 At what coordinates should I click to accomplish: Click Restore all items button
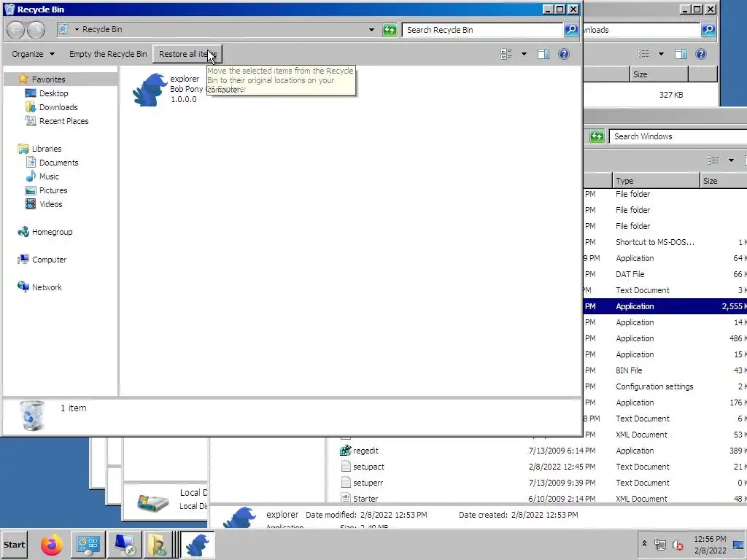pos(187,54)
